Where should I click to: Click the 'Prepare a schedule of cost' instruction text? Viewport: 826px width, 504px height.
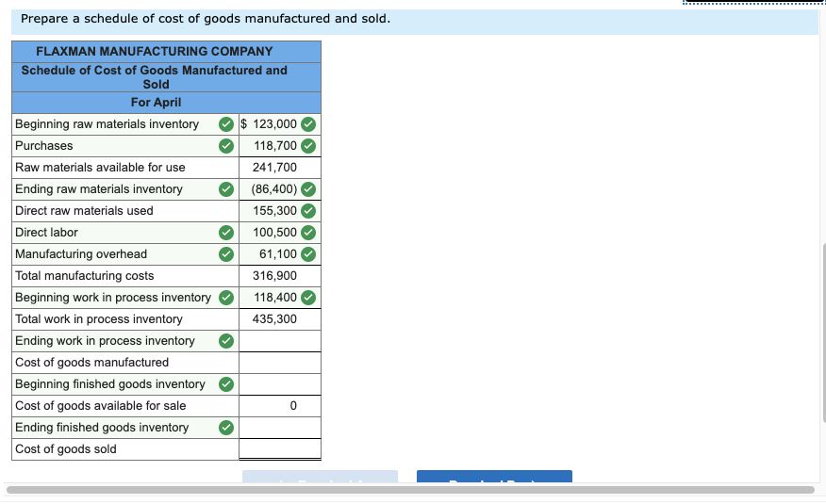206,19
